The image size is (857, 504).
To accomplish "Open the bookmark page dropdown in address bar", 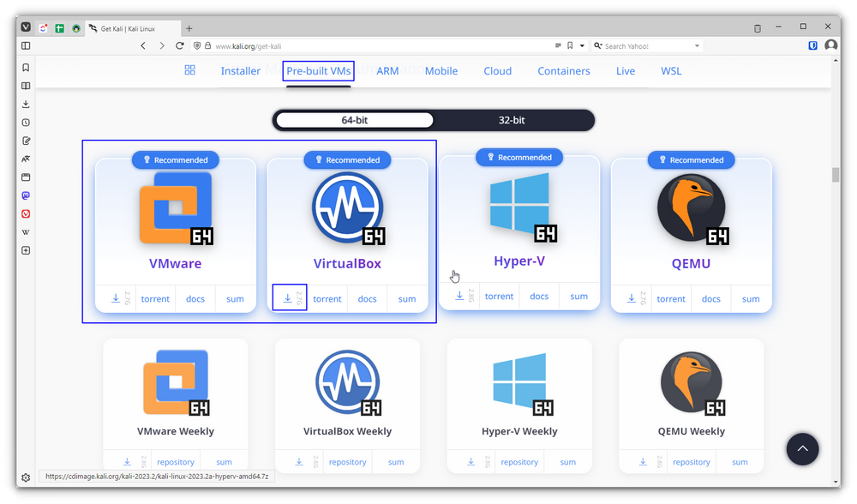I will (582, 45).
